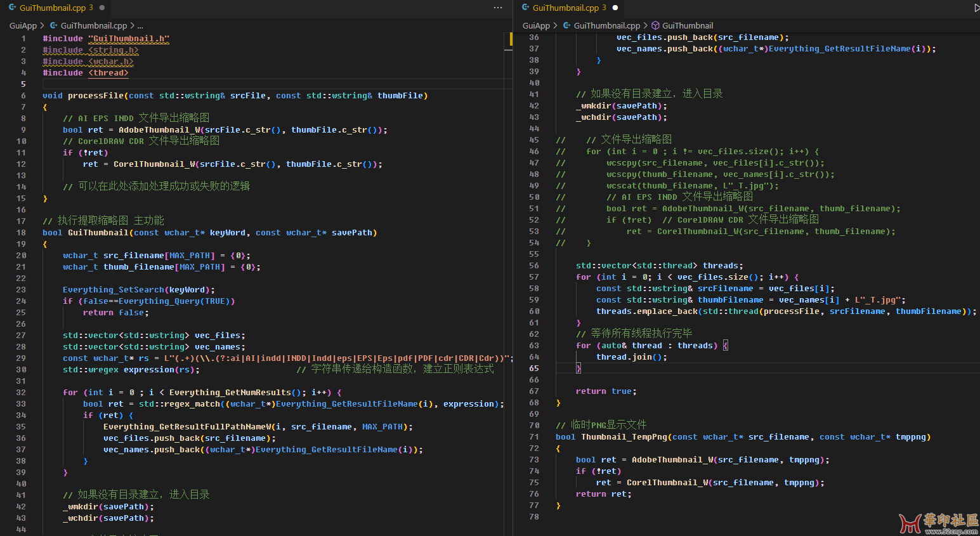
Task: Close the left tab via its unsaved dot
Action: pyautogui.click(x=102, y=8)
